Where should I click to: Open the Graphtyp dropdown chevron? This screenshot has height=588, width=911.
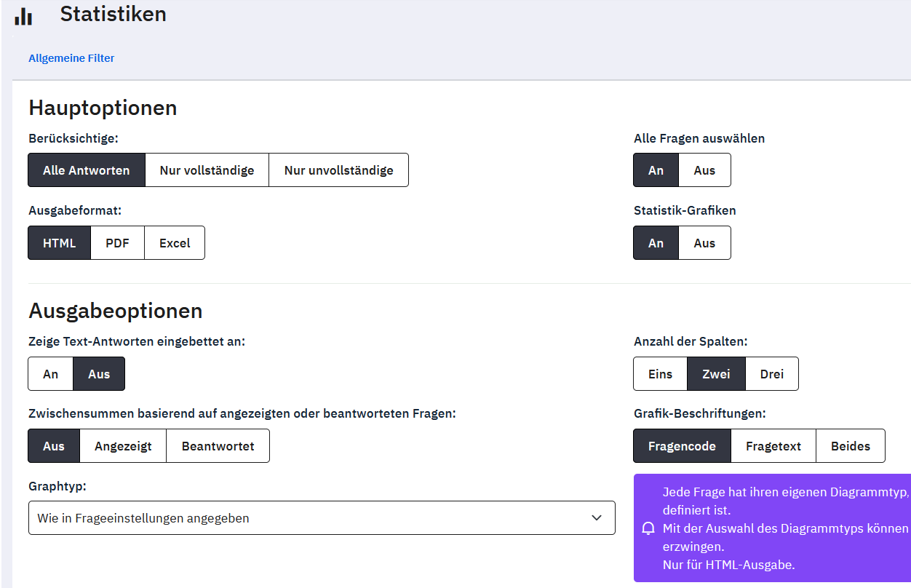coord(597,518)
